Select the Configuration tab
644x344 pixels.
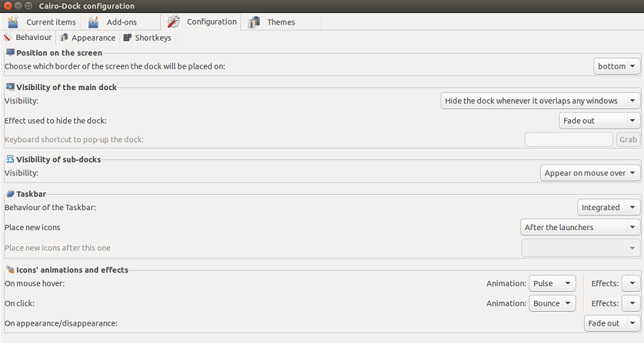coord(200,22)
